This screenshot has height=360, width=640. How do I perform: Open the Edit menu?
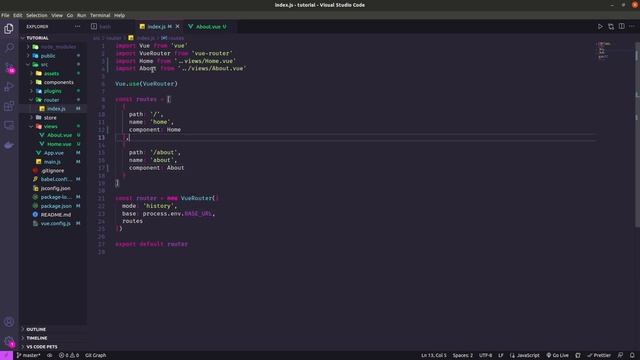tap(18, 16)
